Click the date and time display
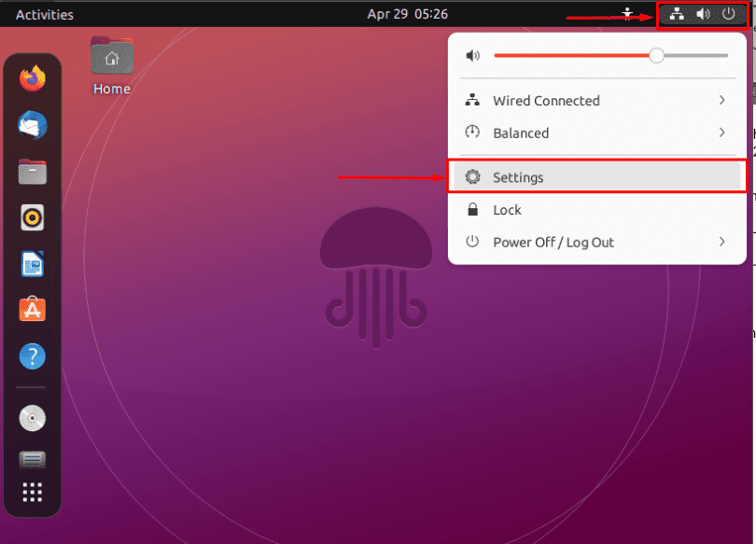The image size is (756, 544). click(408, 14)
